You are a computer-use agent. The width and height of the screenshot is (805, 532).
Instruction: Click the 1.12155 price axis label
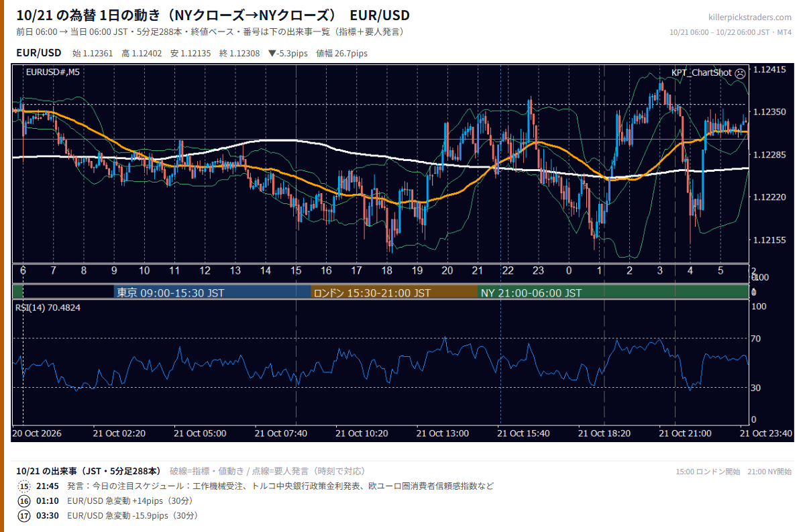point(769,240)
